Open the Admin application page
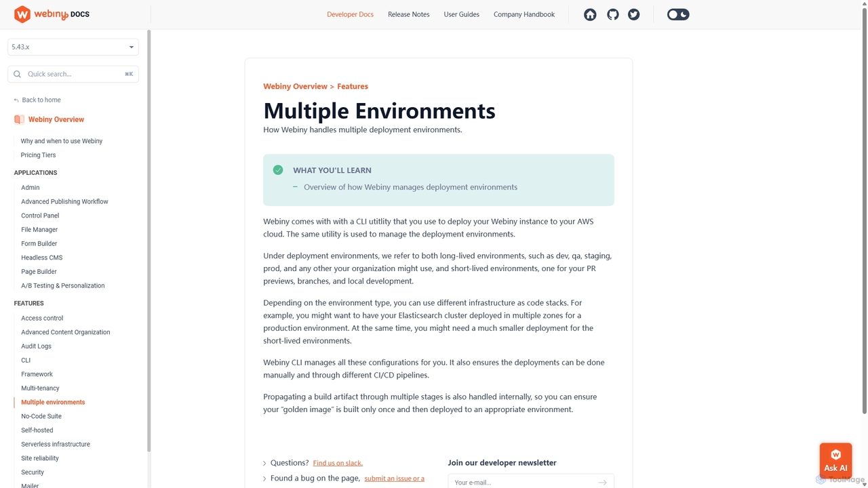The width and height of the screenshot is (868, 488). (x=31, y=188)
